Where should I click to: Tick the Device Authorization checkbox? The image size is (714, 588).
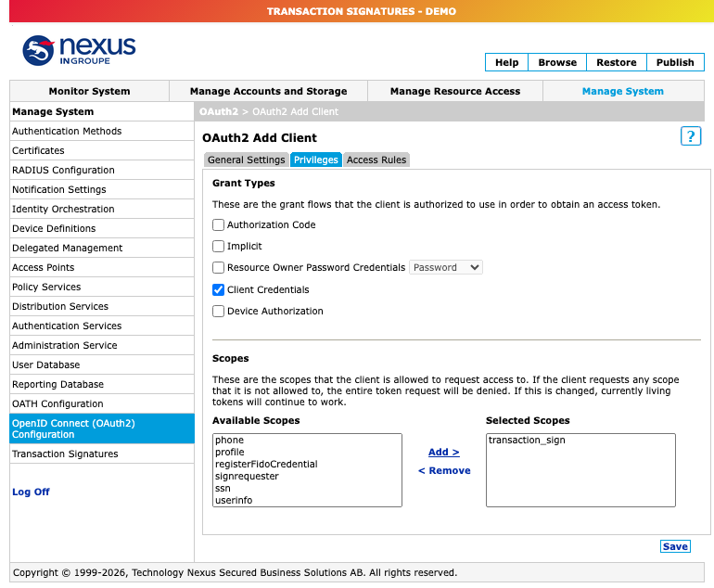tap(218, 311)
